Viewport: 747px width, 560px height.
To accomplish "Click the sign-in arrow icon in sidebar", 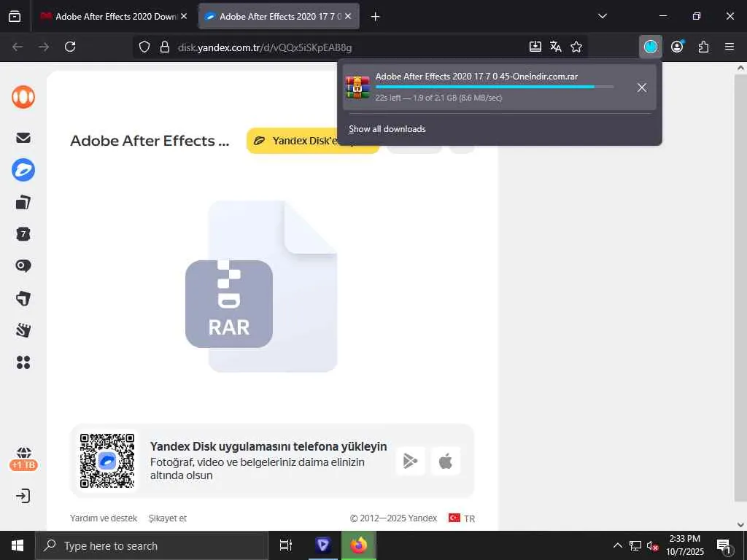I will (23, 496).
